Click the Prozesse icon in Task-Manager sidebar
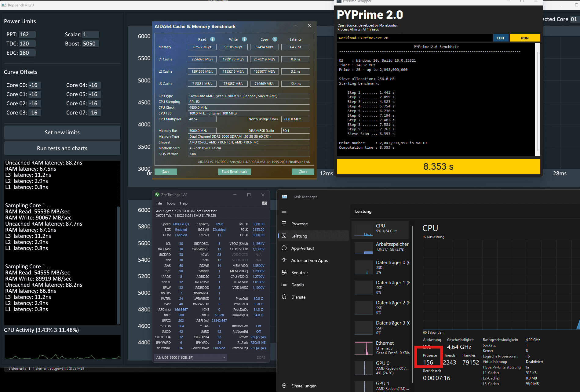 point(284,223)
